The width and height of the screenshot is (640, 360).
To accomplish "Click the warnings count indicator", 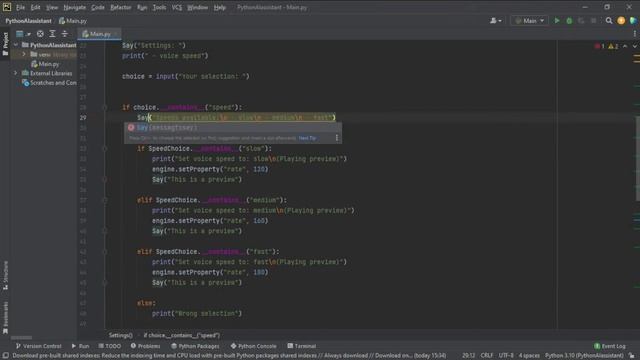I will click(613, 46).
